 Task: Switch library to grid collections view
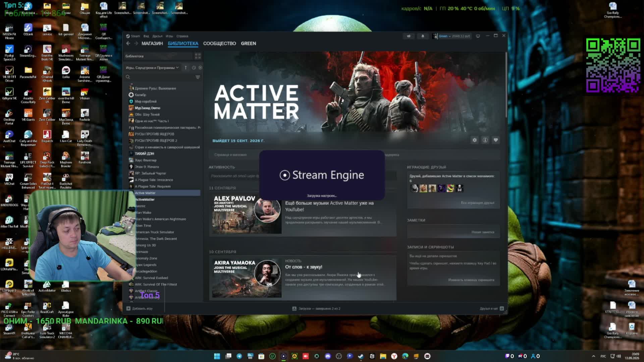pos(198,56)
